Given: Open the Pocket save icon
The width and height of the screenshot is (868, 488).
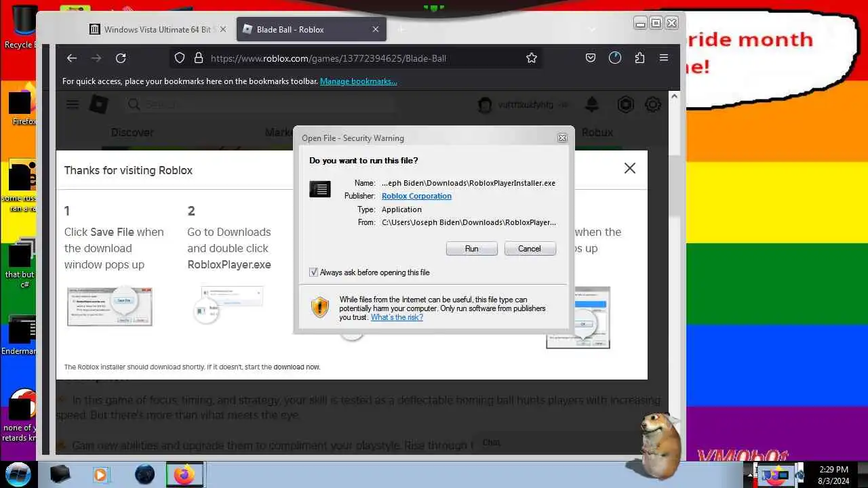Looking at the screenshot, I should pos(591,58).
